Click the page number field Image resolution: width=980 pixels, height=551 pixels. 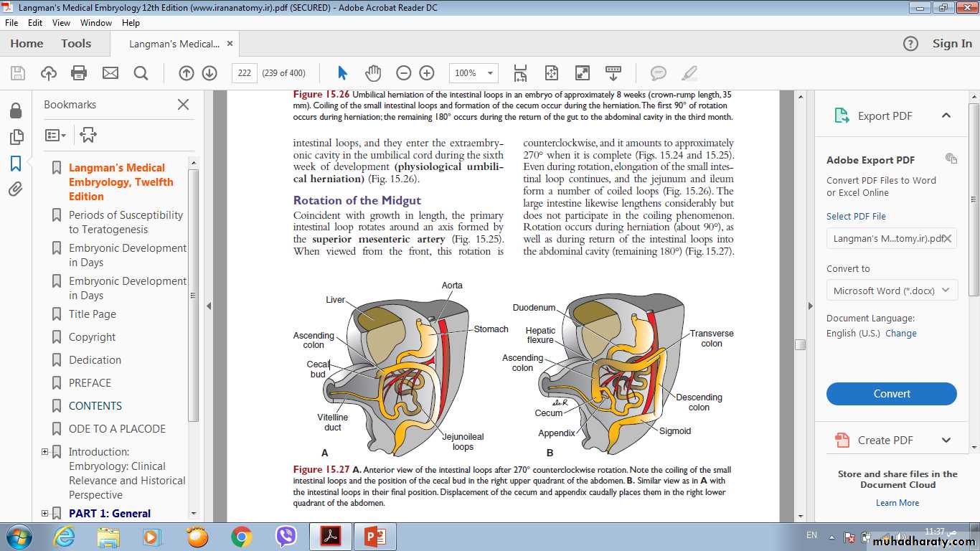click(245, 73)
